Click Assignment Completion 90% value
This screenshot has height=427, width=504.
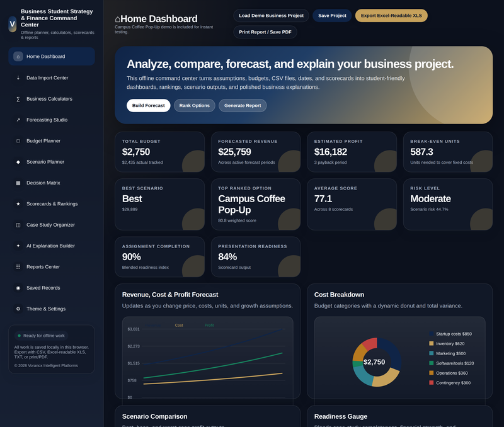(132, 257)
